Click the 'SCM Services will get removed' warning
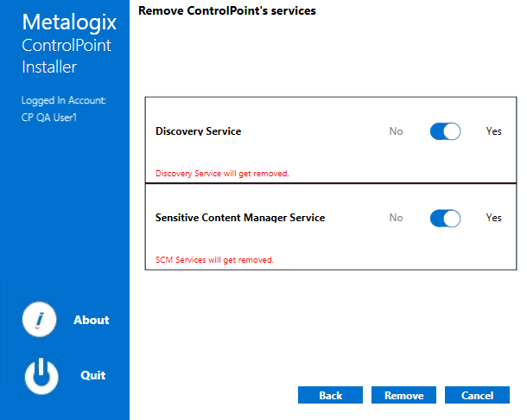Screen dimensions: 527x420 click(214, 259)
